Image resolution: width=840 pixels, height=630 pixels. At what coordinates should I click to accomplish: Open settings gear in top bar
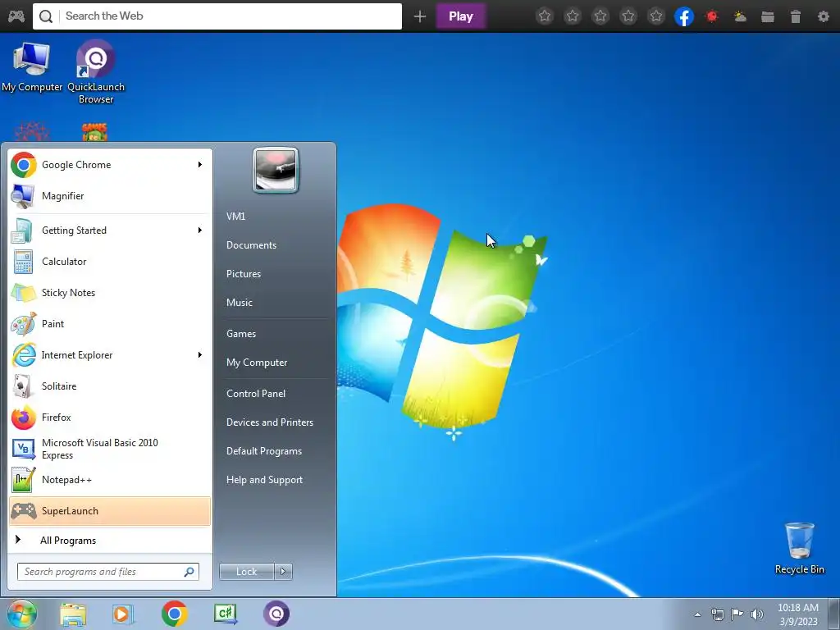coord(824,16)
